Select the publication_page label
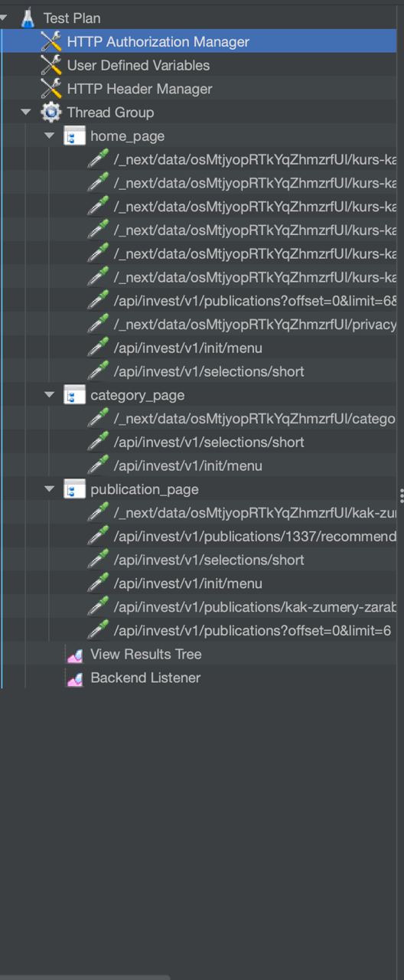 (x=145, y=489)
